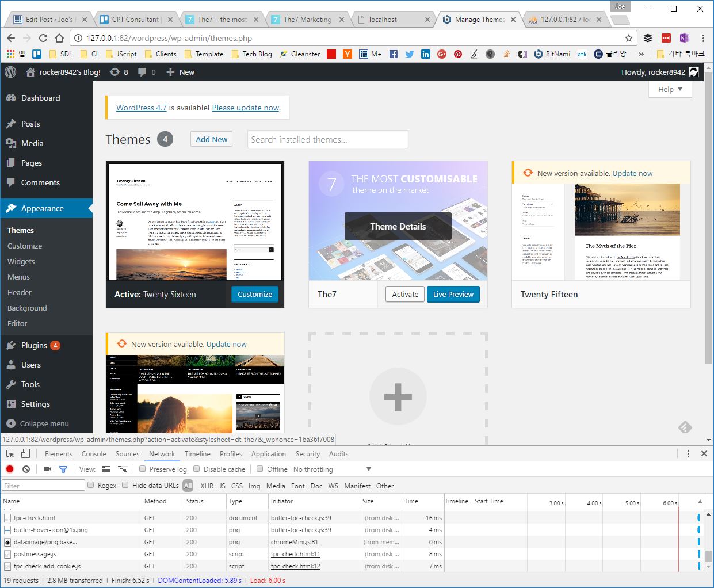Screen dimensions: 714x588
Task: Open the No throttling dropdown
Action: pos(332,469)
